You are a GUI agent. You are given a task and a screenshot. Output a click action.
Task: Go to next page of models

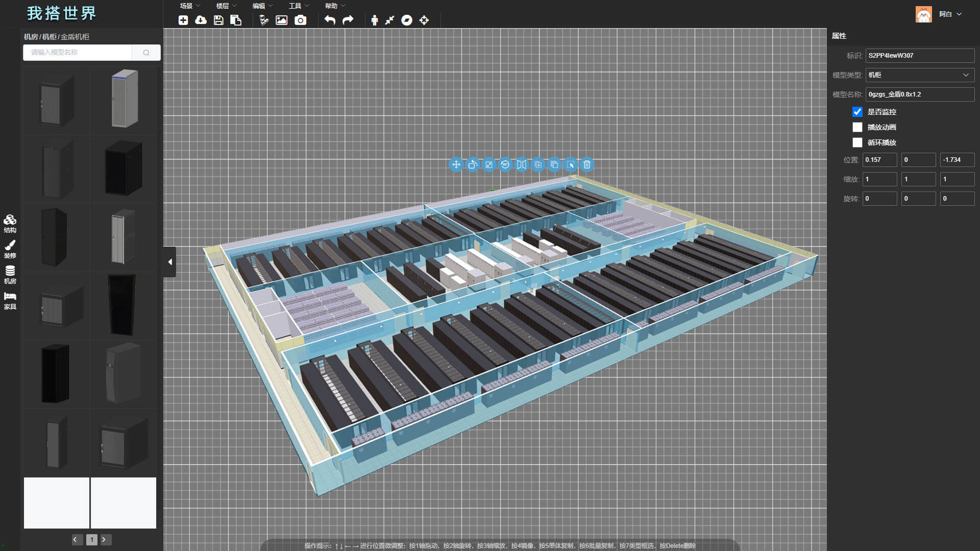[x=105, y=539]
